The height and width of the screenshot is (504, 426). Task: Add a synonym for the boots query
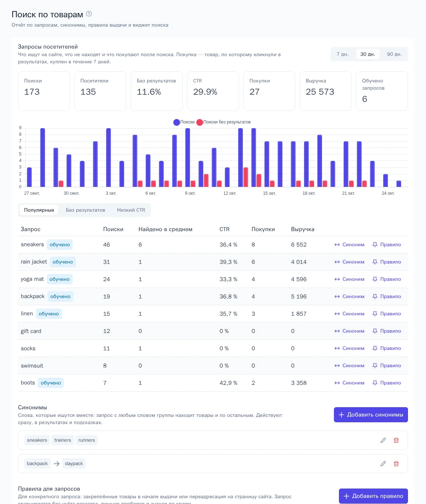tap(349, 383)
